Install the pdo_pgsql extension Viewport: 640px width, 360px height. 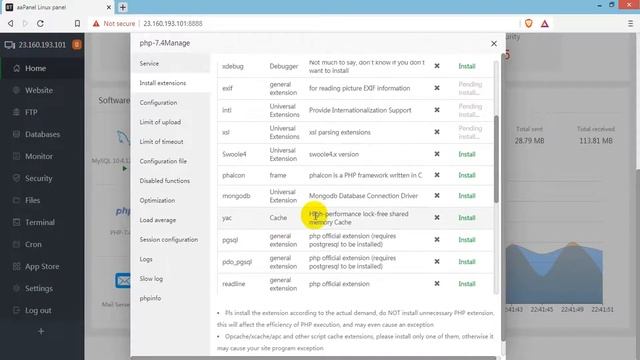(467, 262)
